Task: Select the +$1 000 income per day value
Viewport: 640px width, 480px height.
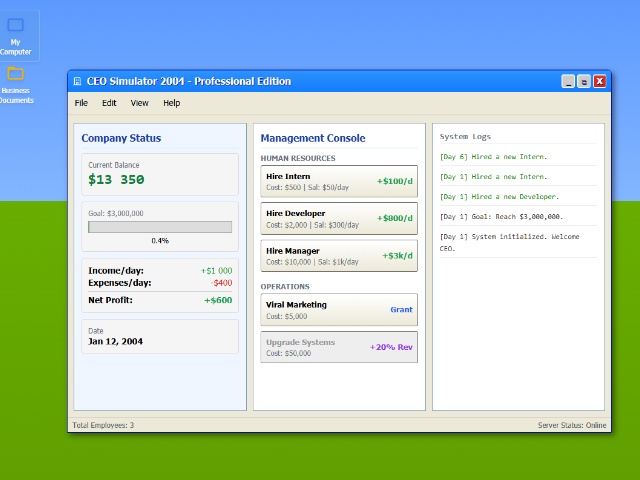Action: tap(216, 271)
